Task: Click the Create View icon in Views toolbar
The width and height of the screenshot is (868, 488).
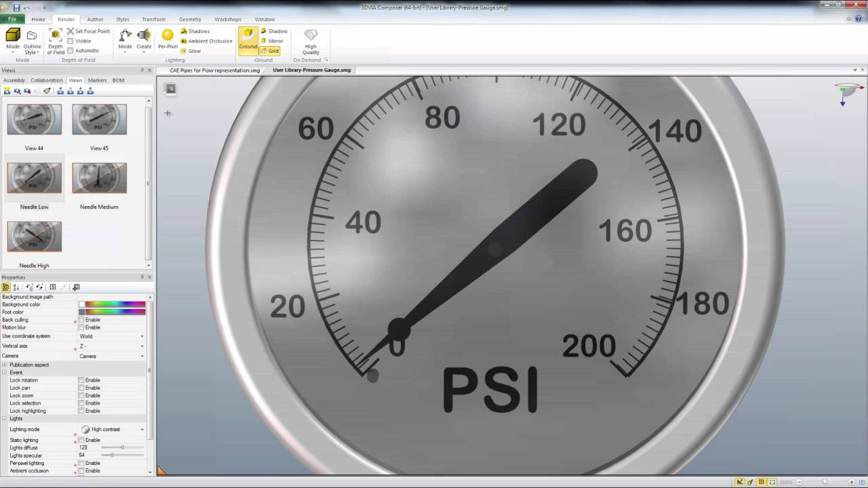Action: click(7, 91)
